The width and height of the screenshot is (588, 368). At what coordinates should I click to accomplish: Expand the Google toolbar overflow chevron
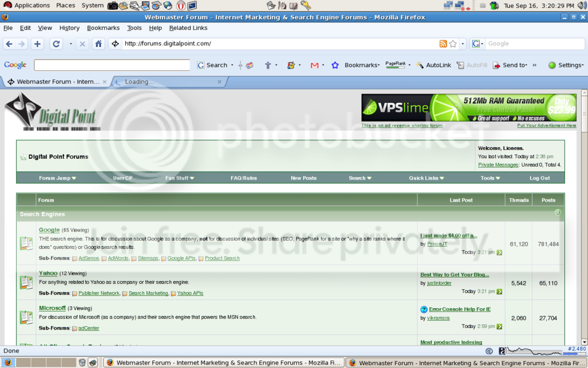click(x=535, y=65)
